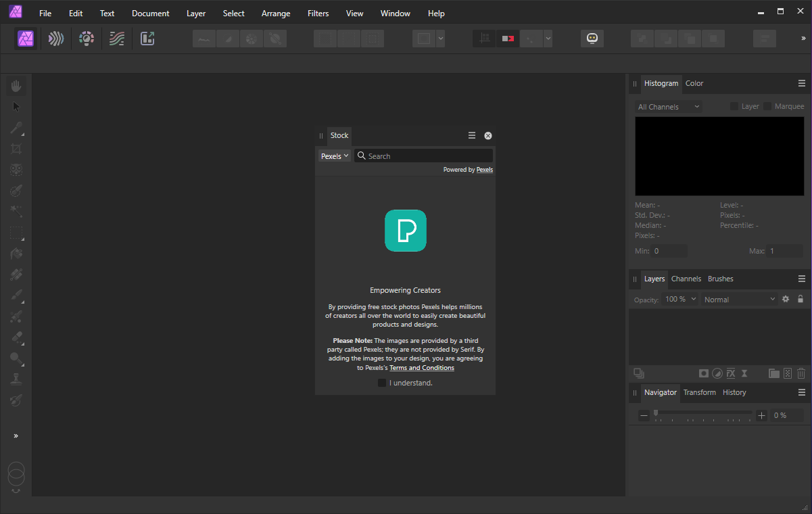Add a mask layer
This screenshot has height=514, width=812.
click(704, 373)
